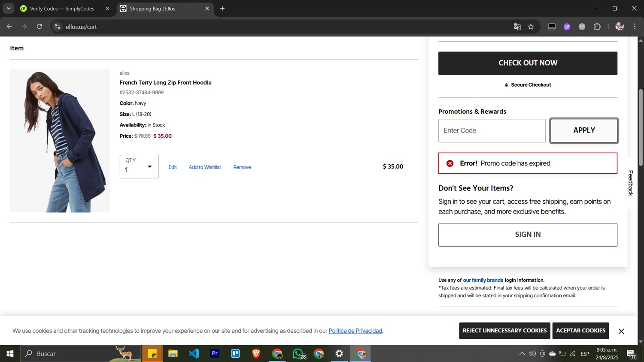Close the Shopping Bag Ellos tab
This screenshot has width=644, height=362.
tap(207, 9)
